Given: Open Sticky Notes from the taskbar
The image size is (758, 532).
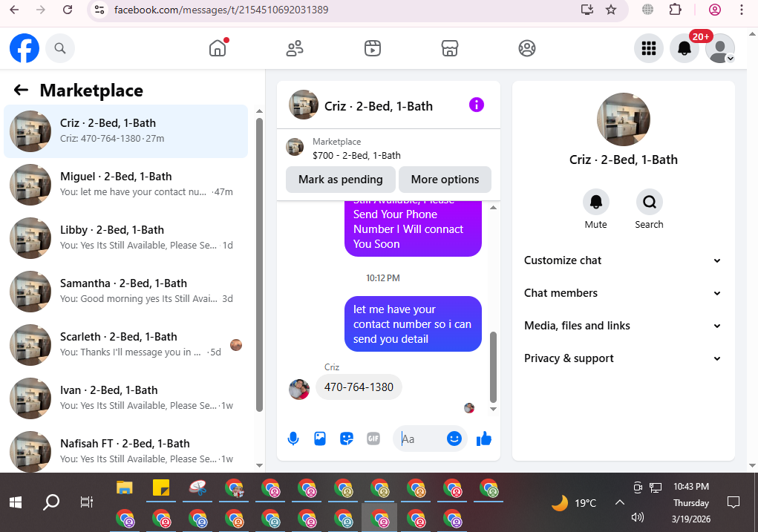Looking at the screenshot, I should click(161, 488).
